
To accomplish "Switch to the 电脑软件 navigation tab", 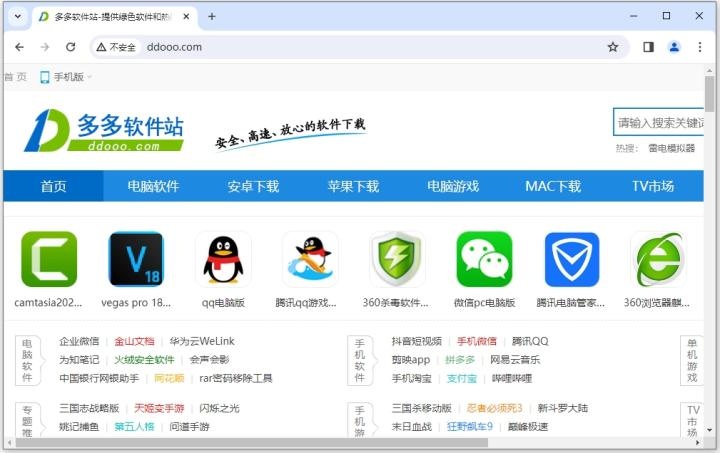I will click(x=153, y=186).
